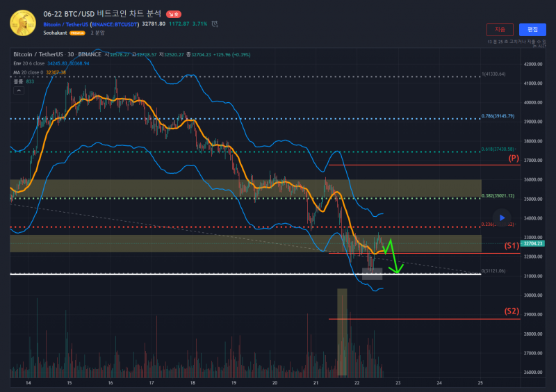Select the red (S2) support label
This screenshot has width=556, height=392.
(x=511, y=311)
